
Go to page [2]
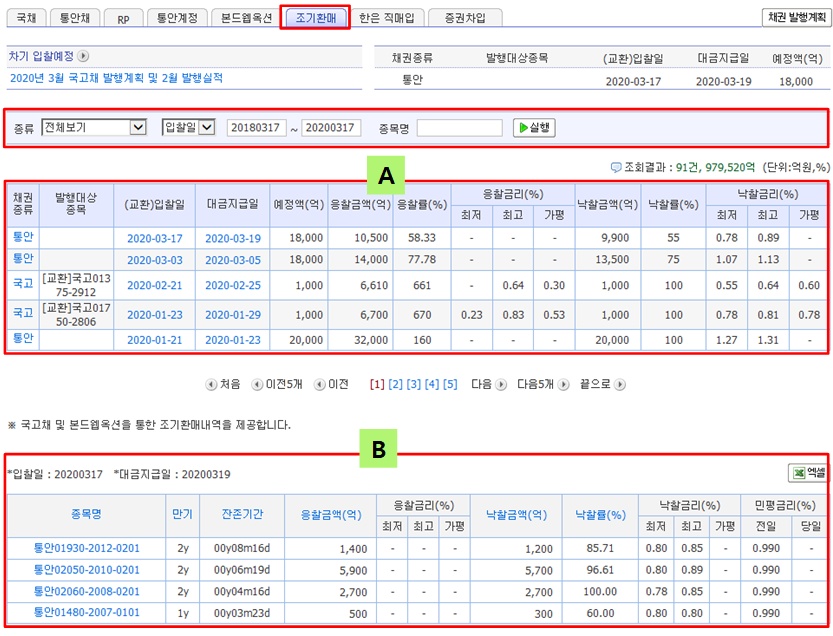click(x=395, y=384)
